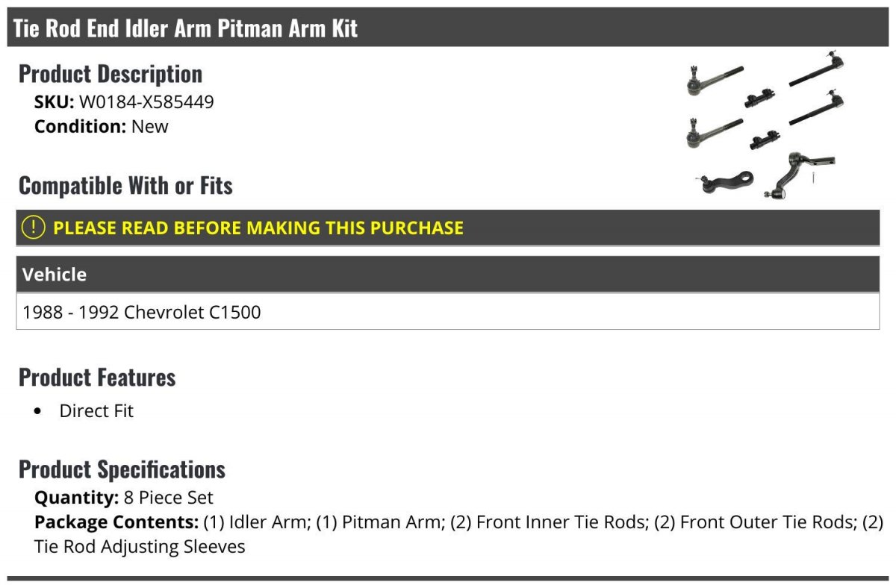The height and width of the screenshot is (588, 896).
Task: Click the Direct Fit bullet item
Action: point(96,411)
